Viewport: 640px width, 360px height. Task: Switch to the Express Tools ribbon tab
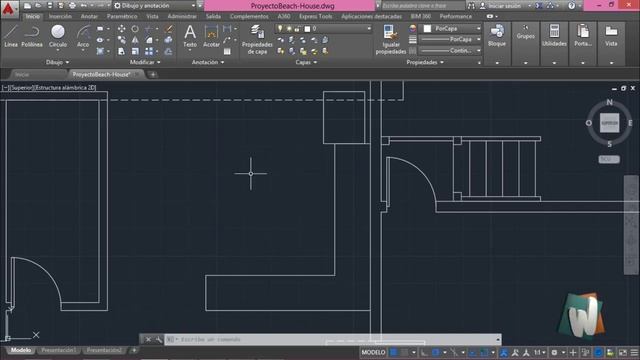[x=316, y=16]
